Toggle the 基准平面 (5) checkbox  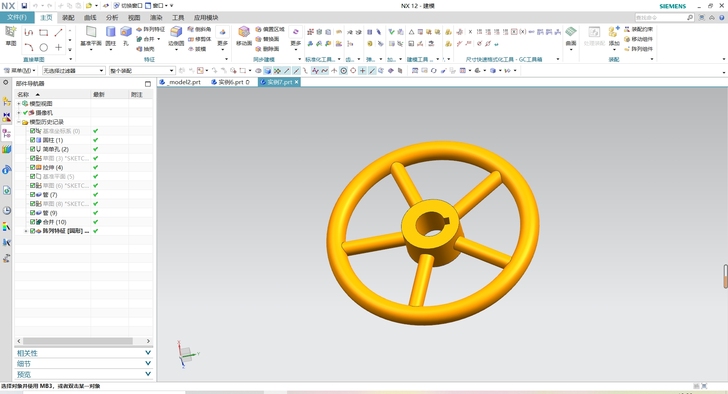[32, 176]
